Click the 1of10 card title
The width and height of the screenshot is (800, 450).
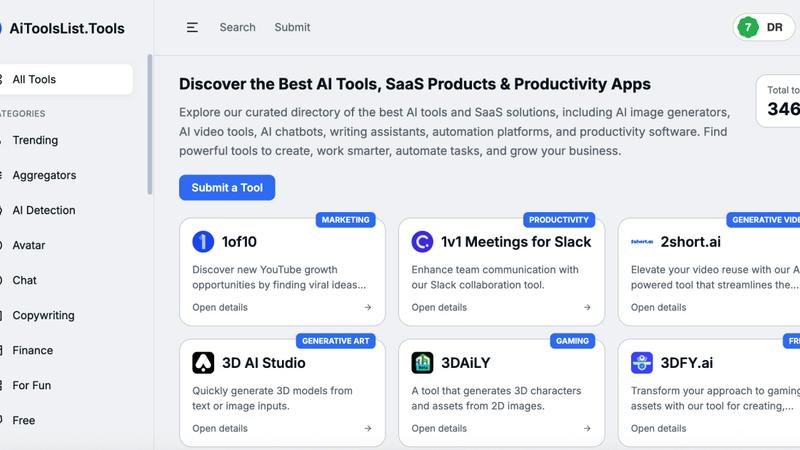click(x=239, y=242)
